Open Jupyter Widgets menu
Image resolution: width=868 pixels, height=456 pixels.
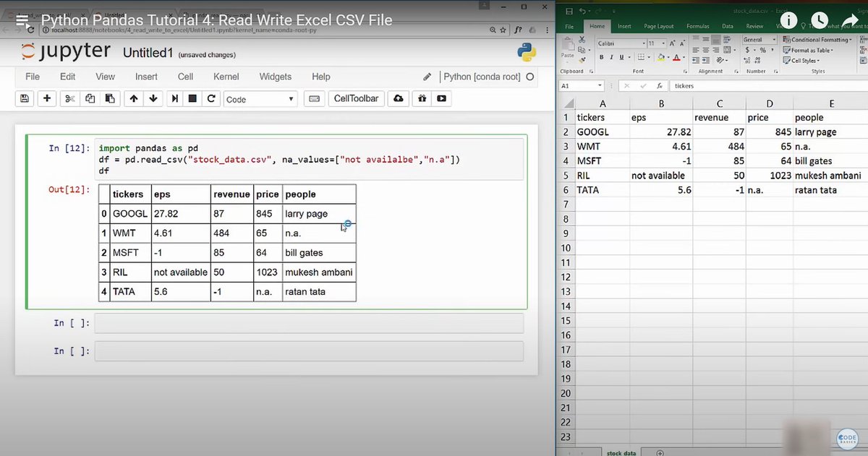(x=276, y=77)
